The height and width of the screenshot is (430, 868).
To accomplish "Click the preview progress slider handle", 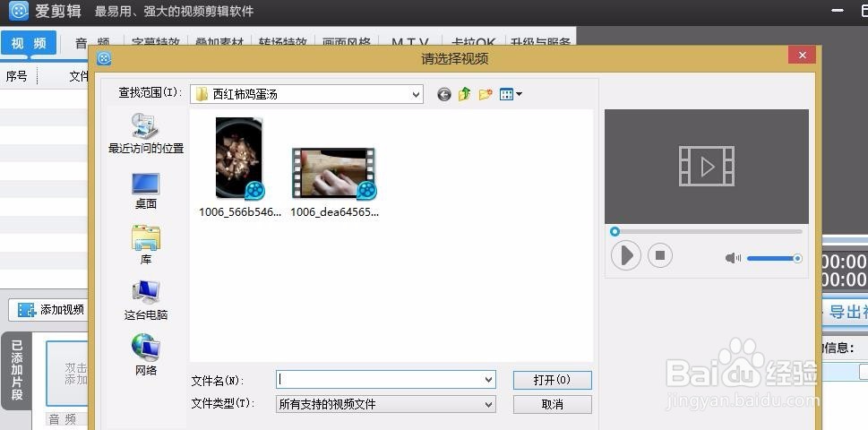I will click(614, 232).
